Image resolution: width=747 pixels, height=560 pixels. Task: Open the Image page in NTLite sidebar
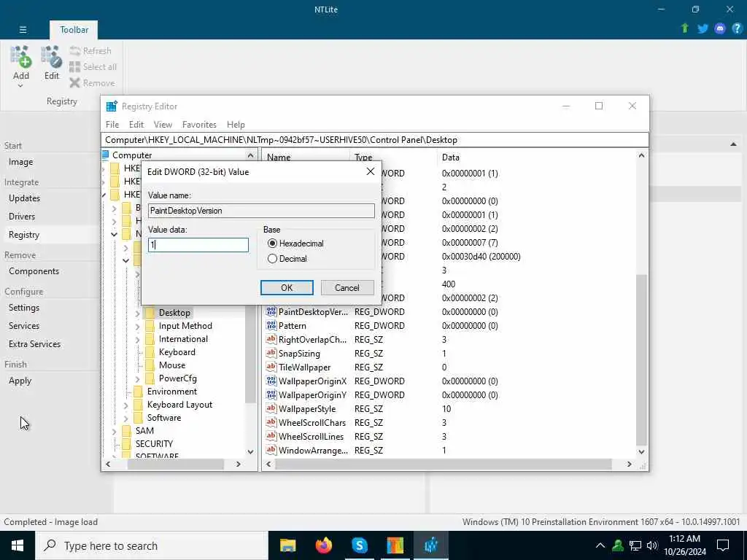pos(21,162)
